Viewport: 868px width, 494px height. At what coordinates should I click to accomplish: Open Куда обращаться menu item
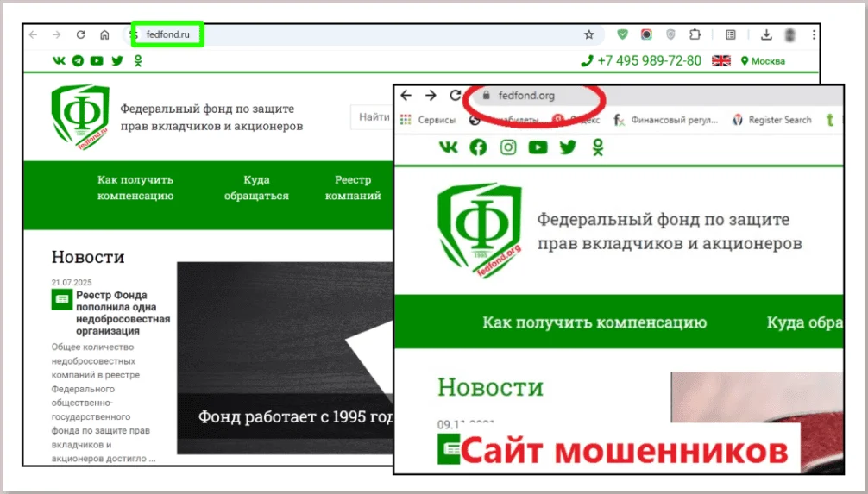coord(256,188)
